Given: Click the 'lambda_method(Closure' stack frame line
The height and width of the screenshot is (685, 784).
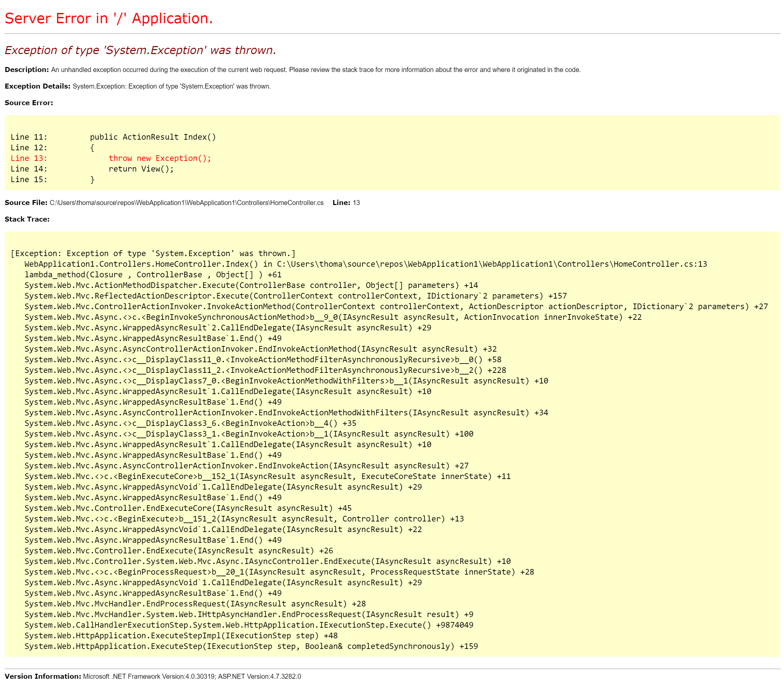Looking at the screenshot, I should pos(153,274).
